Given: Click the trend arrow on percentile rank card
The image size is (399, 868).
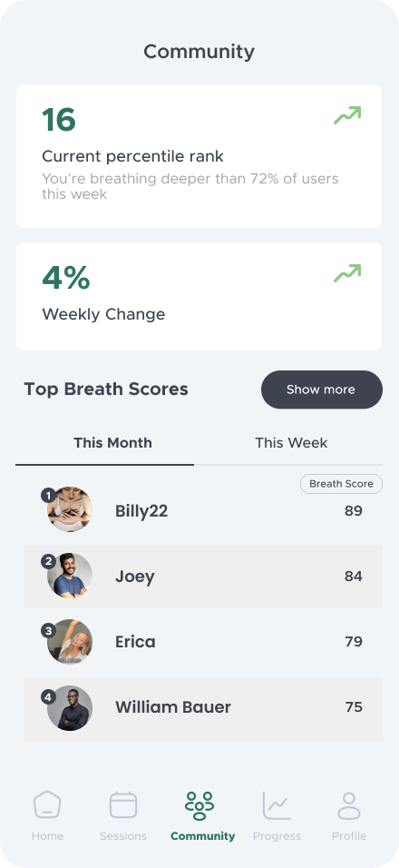Looking at the screenshot, I should [347, 115].
